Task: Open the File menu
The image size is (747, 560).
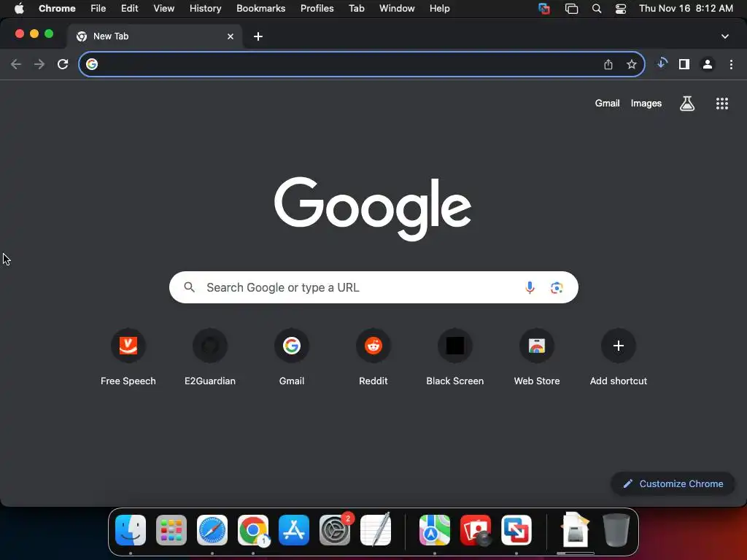Action: tap(98, 9)
